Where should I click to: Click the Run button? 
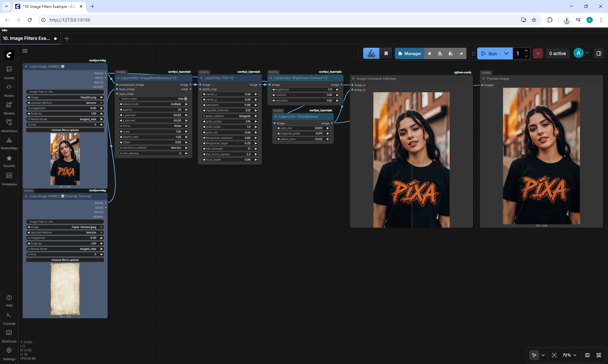(x=489, y=53)
